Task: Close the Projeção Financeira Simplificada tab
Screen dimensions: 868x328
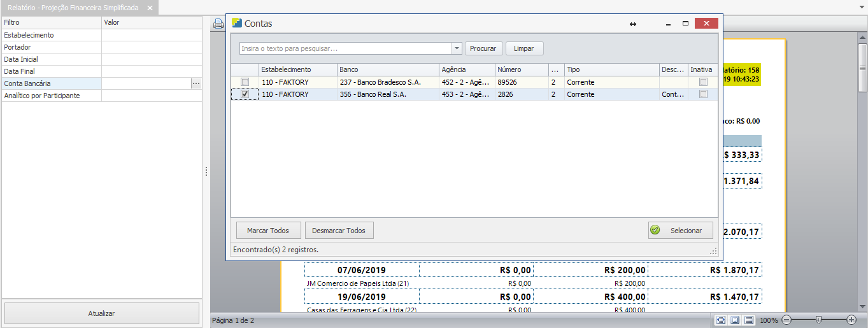Action: [x=150, y=8]
